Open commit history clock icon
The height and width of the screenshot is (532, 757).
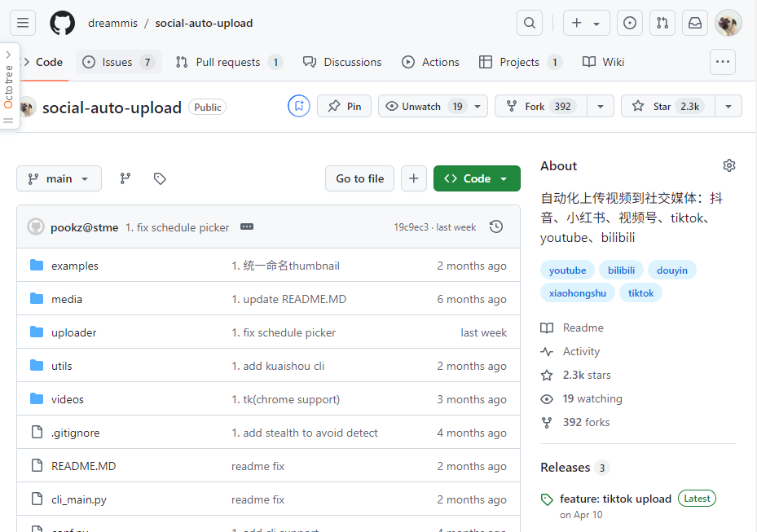point(496,227)
